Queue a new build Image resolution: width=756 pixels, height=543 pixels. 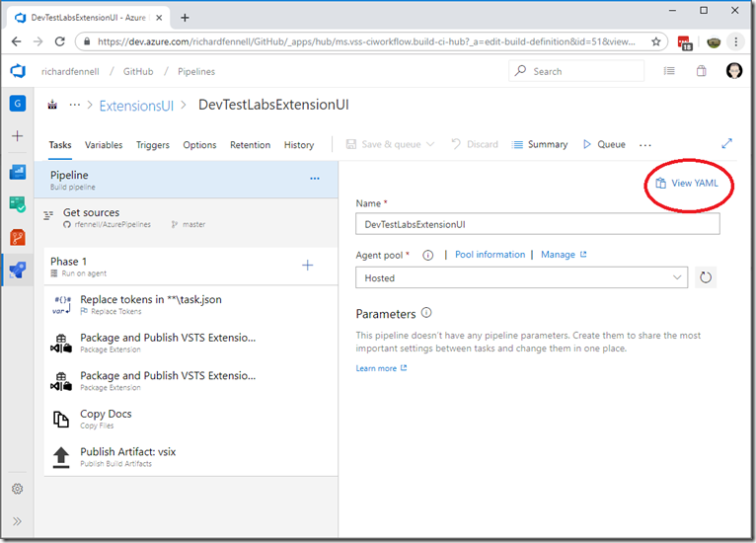(x=604, y=144)
